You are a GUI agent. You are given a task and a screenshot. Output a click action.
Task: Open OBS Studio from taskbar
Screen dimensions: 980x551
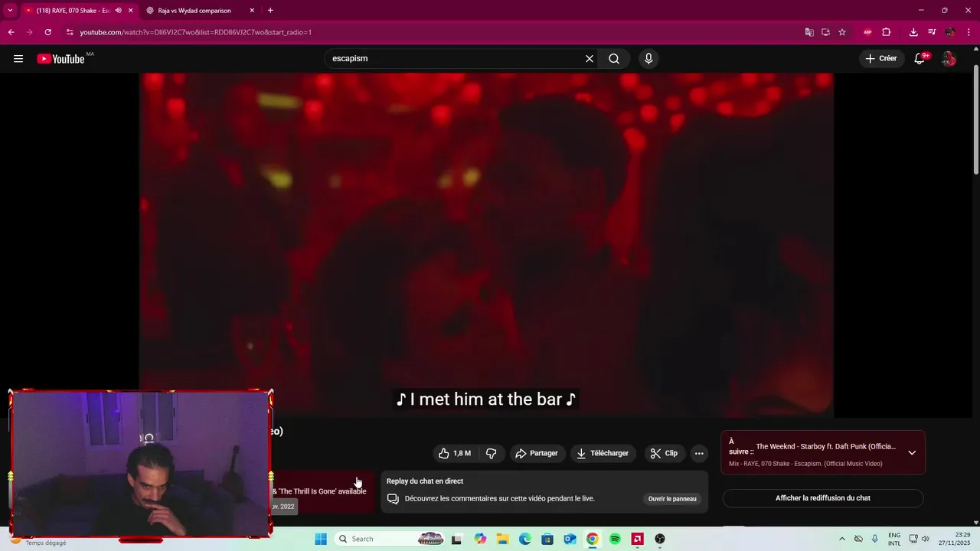click(x=660, y=539)
